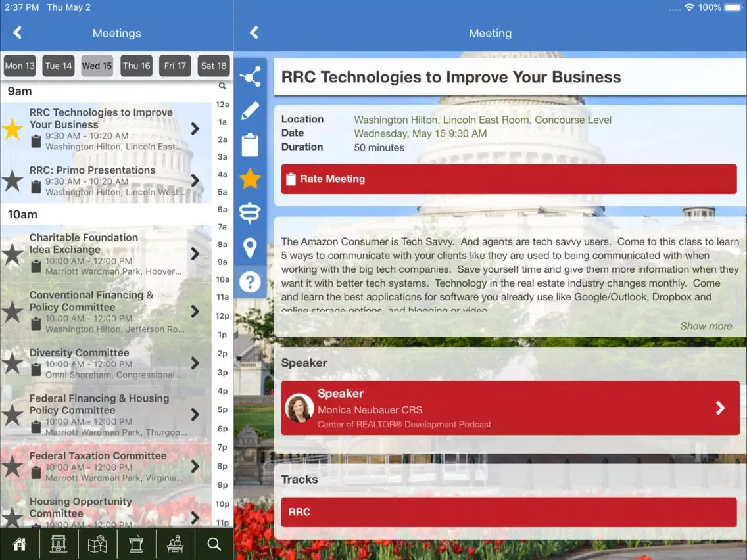Tap the search icon in the bottom bar

click(214, 544)
